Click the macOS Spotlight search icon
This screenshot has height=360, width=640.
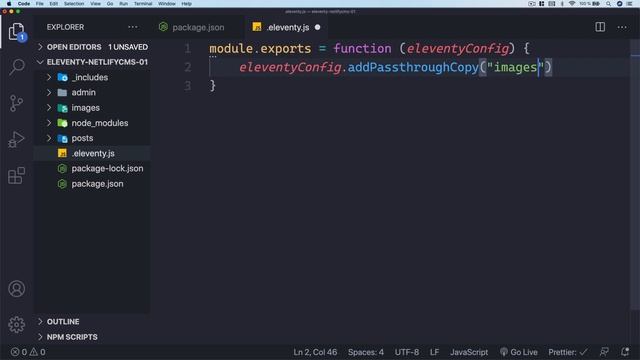(608, 4)
